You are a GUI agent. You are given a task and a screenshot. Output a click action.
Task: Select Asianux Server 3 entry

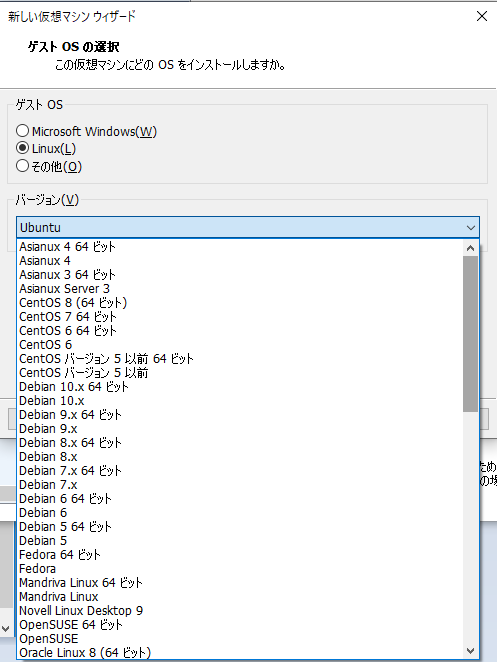pyautogui.click(x=241, y=289)
